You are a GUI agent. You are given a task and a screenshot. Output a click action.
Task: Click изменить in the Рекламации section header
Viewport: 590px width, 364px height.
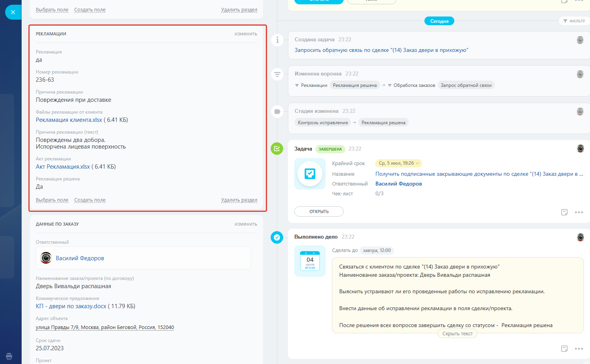[x=246, y=34]
